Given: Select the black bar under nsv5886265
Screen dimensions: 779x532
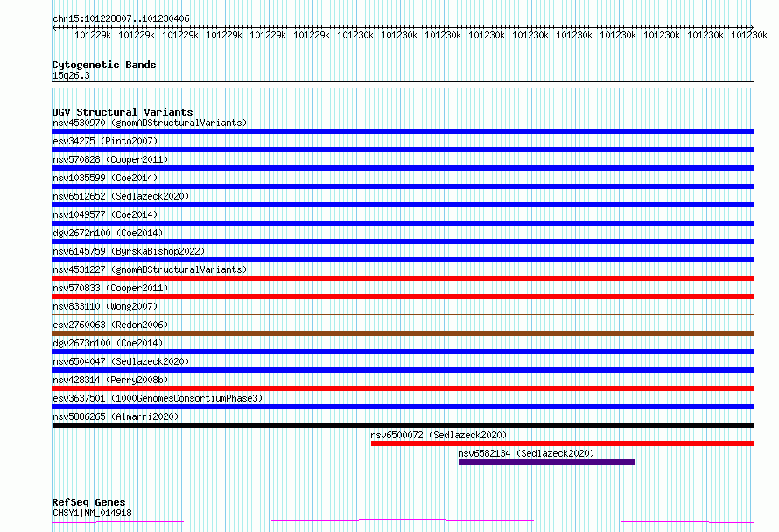Looking at the screenshot, I should (403, 425).
